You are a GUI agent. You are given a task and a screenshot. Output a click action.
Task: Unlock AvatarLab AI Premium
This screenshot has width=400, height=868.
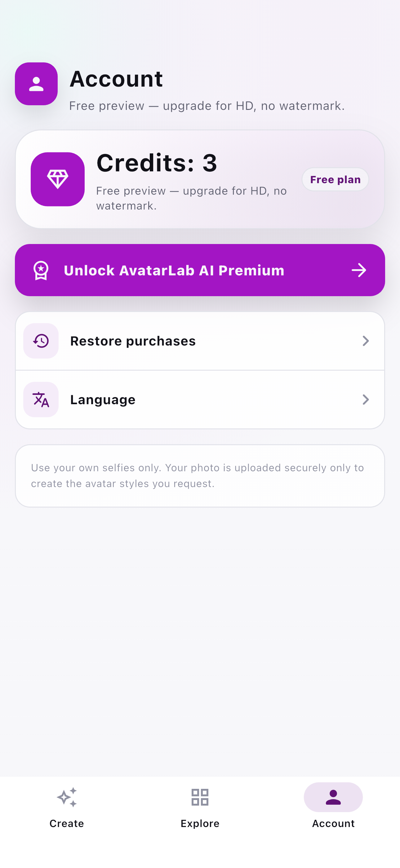coord(200,270)
